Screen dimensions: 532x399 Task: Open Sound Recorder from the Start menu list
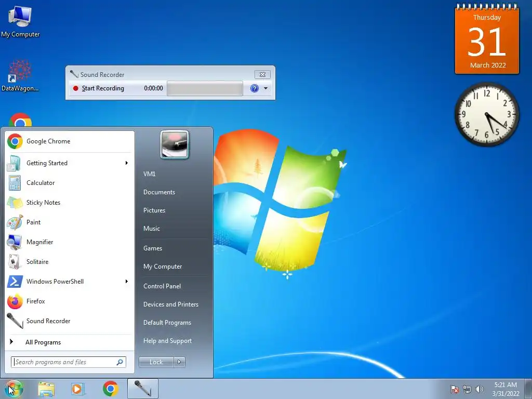pyautogui.click(x=70, y=321)
